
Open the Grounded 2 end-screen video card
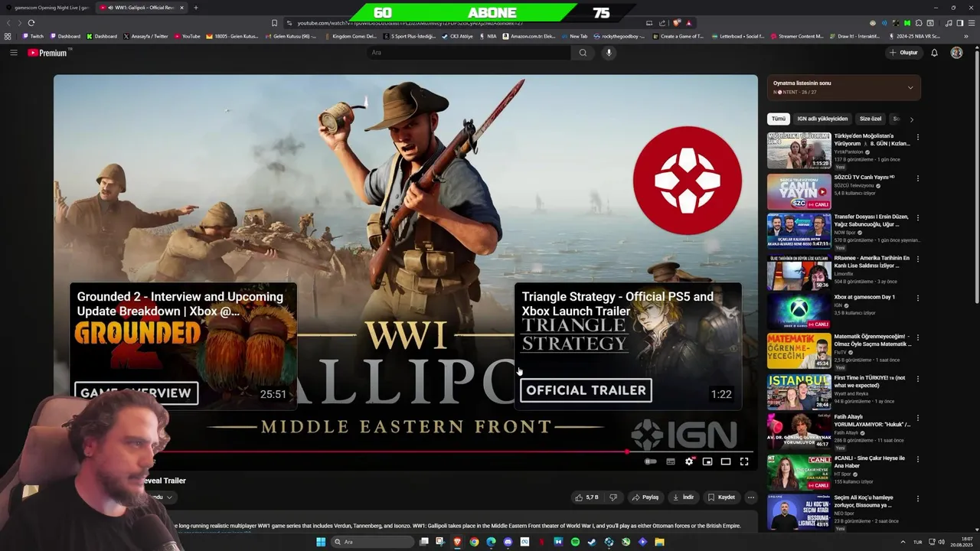pos(183,346)
